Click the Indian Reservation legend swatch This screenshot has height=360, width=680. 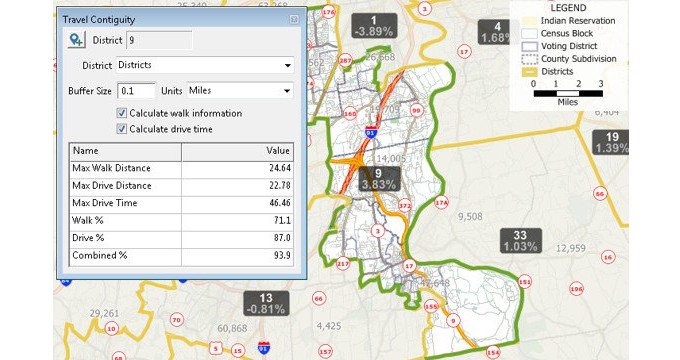point(529,21)
